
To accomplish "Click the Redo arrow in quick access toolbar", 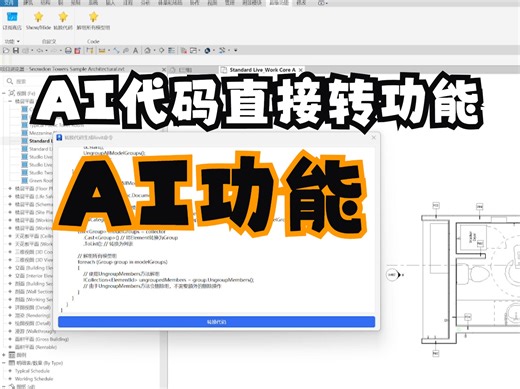I will 55,51.
